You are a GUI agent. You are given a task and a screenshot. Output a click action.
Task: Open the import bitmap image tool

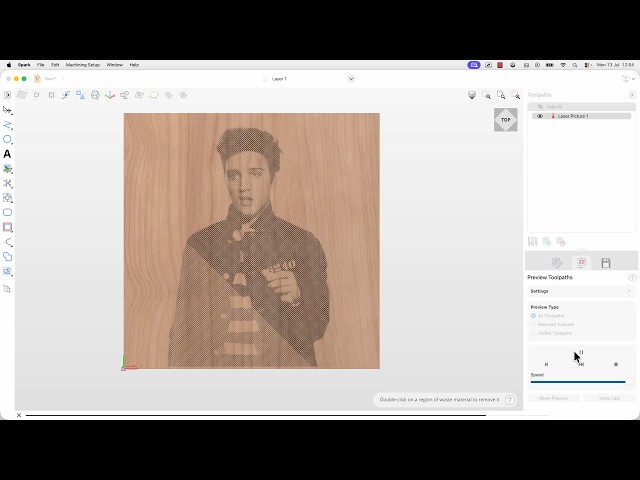coord(7,169)
